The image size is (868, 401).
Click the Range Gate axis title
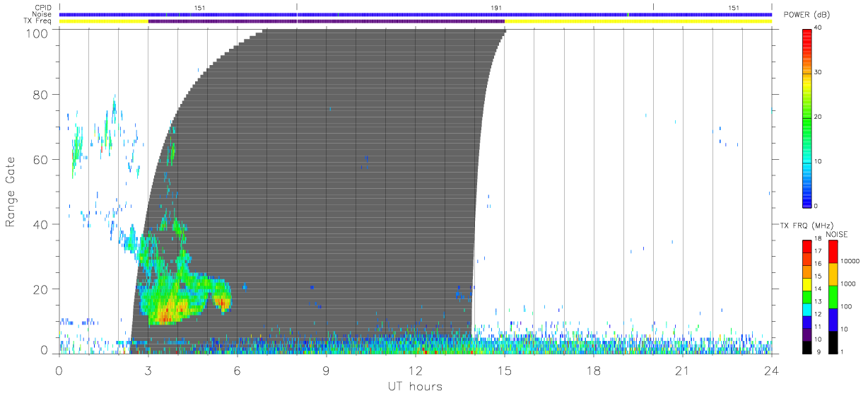11,190
